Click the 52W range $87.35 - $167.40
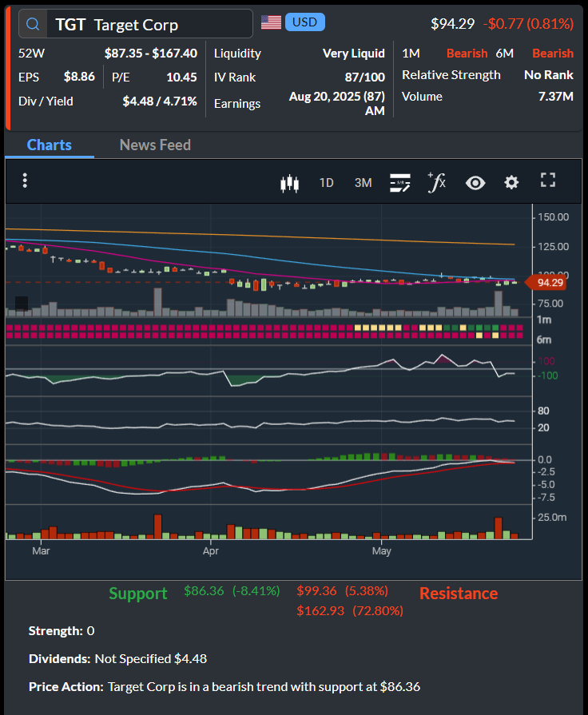Image resolution: width=588 pixels, height=715 pixels. [x=151, y=54]
